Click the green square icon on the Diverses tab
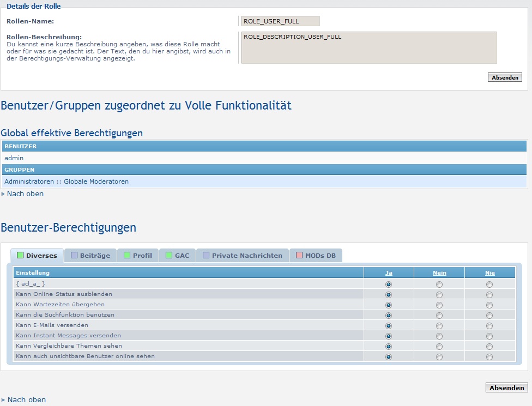 20,254
